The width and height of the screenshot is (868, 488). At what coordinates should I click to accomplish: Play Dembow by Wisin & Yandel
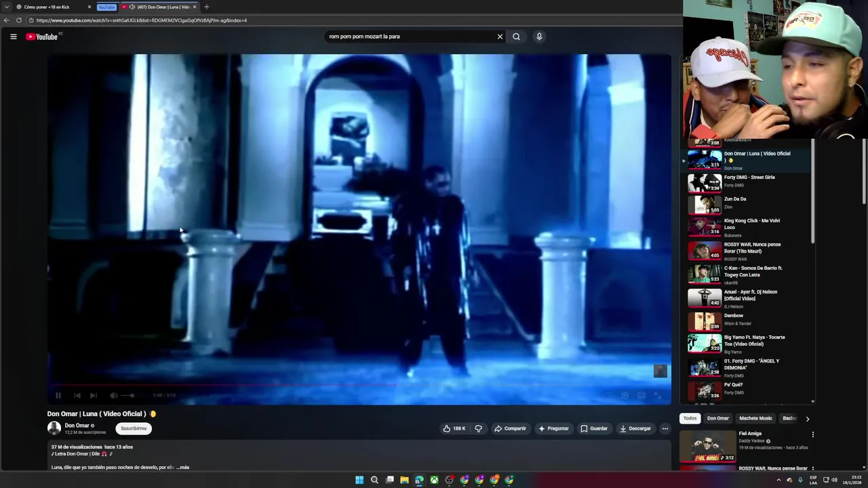tap(746, 320)
